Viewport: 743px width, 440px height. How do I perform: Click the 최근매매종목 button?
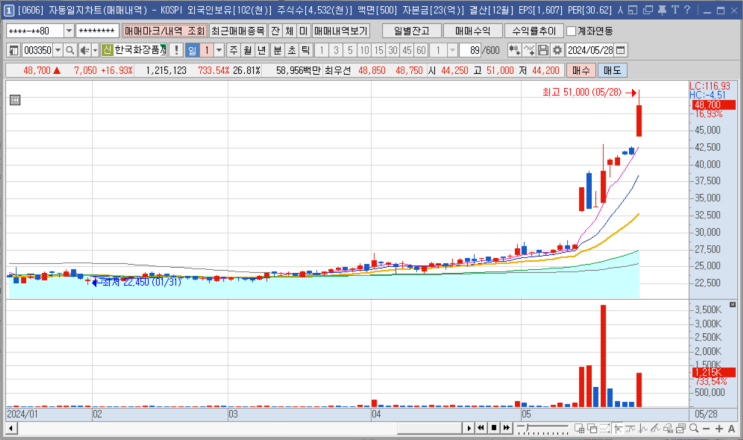(238, 31)
